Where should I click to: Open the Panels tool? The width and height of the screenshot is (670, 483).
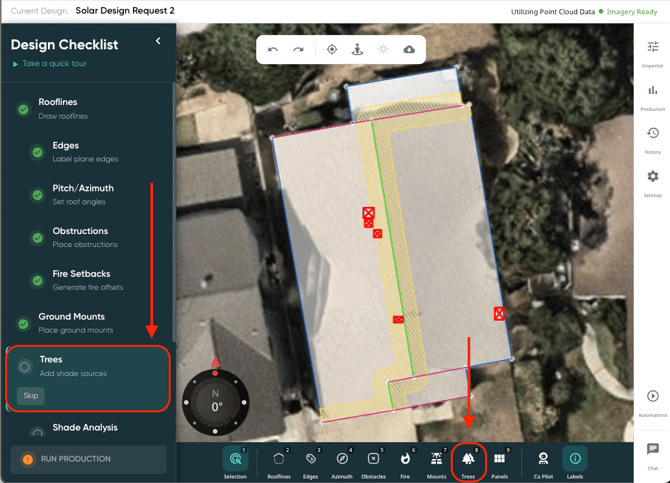pyautogui.click(x=499, y=460)
